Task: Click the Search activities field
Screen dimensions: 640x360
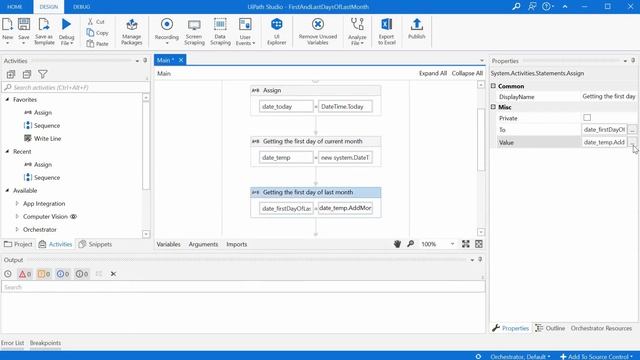Action: (x=76, y=87)
